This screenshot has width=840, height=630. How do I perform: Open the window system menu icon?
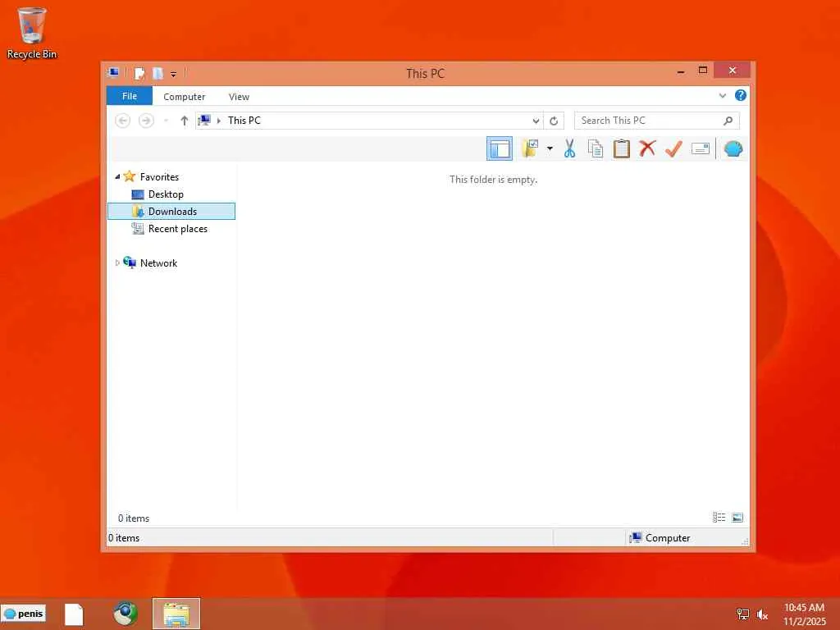113,73
